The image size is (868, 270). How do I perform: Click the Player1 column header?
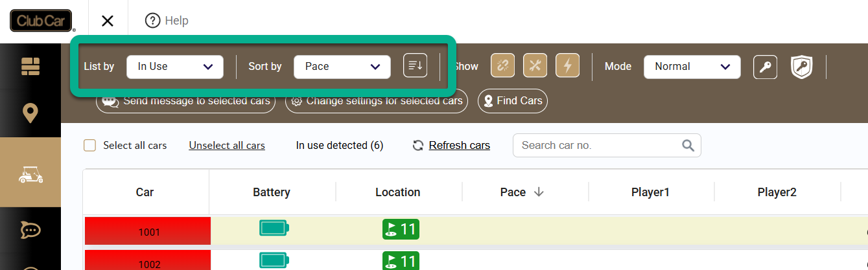[x=650, y=192]
